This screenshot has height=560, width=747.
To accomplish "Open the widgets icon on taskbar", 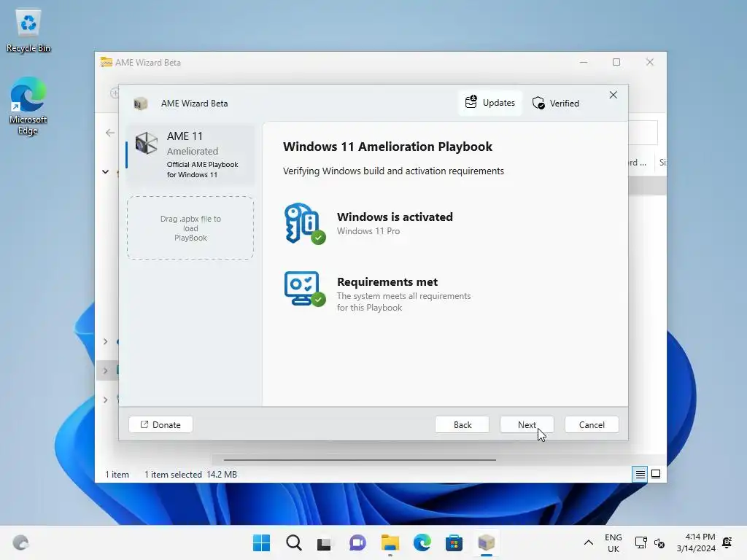I will [x=20, y=542].
